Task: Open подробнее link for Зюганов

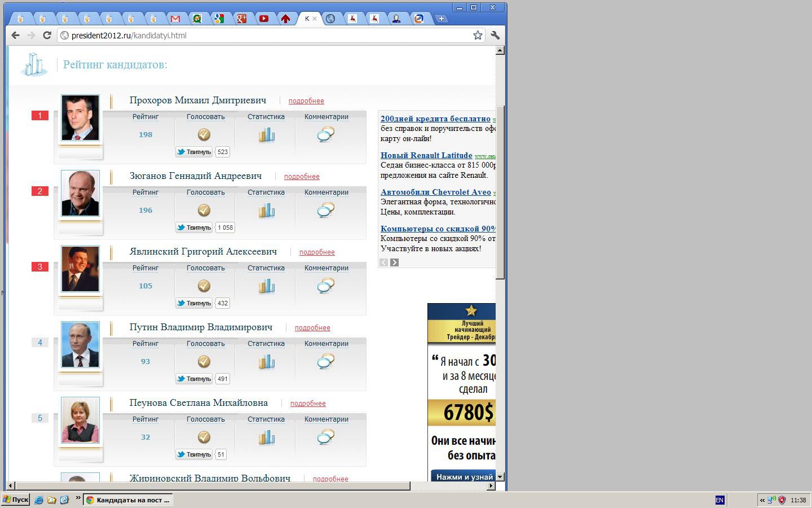Action: [x=302, y=177]
